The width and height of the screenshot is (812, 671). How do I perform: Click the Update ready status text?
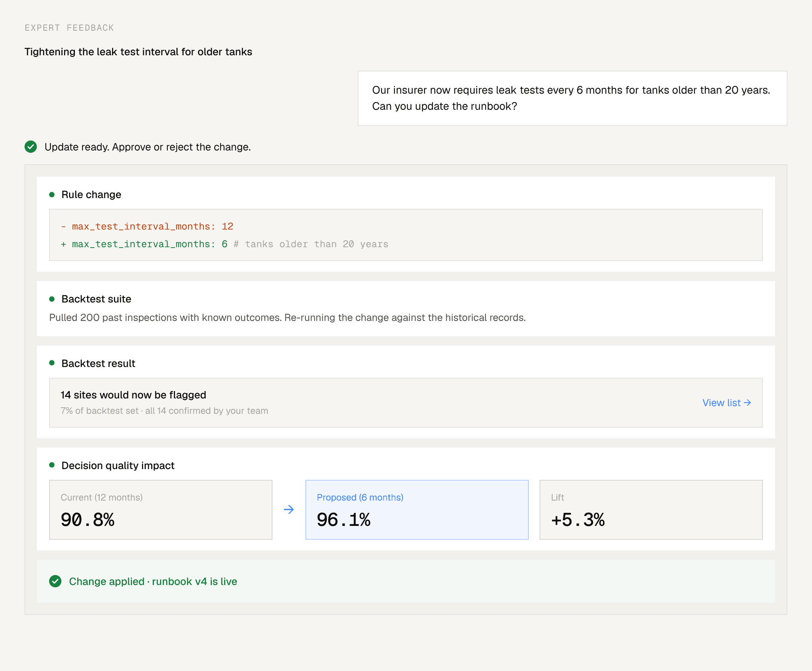tap(148, 147)
